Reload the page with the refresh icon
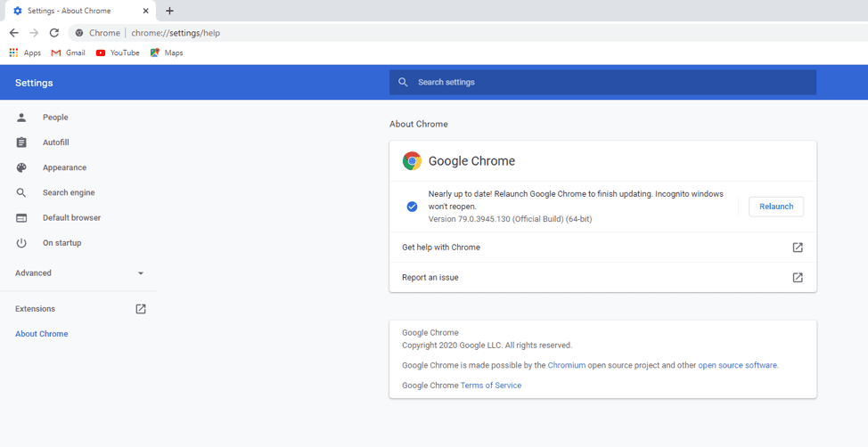 click(x=53, y=33)
